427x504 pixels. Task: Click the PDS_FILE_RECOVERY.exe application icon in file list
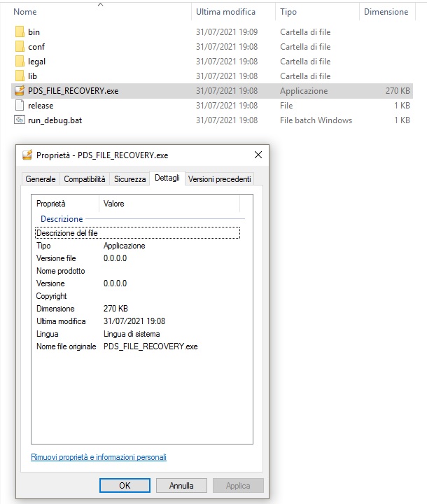pyautogui.click(x=20, y=90)
